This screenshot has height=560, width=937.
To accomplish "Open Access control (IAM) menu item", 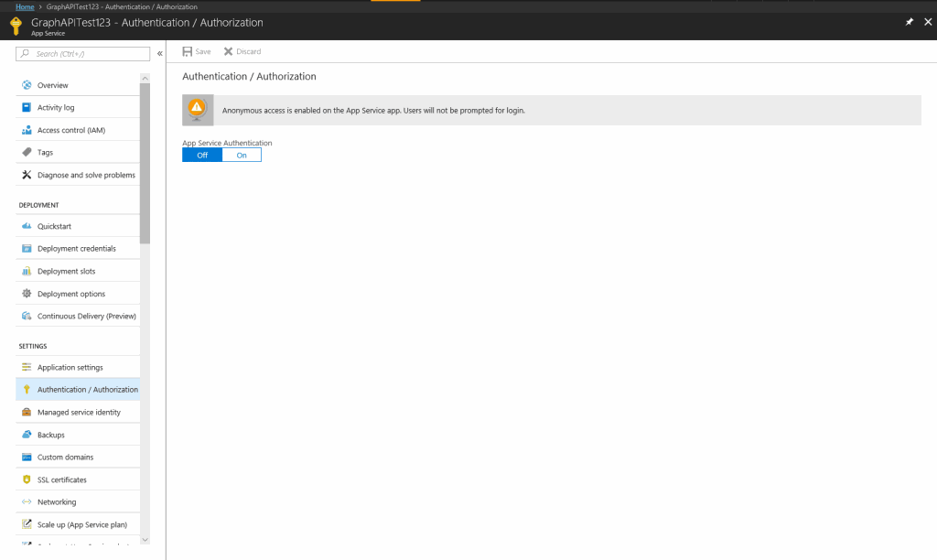I will (78, 130).
